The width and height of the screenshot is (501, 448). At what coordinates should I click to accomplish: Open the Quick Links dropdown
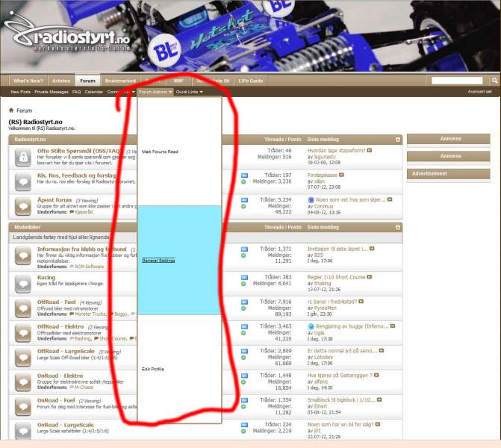190,92
